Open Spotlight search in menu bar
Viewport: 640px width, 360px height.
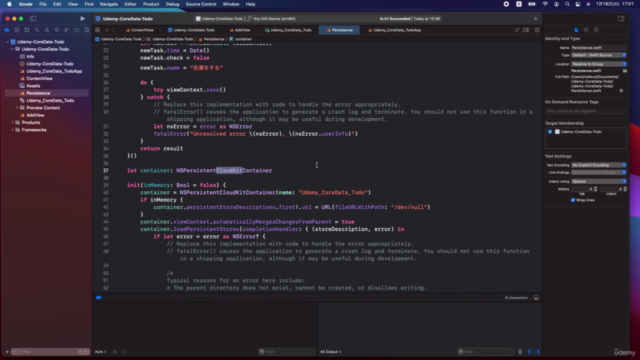567,4
